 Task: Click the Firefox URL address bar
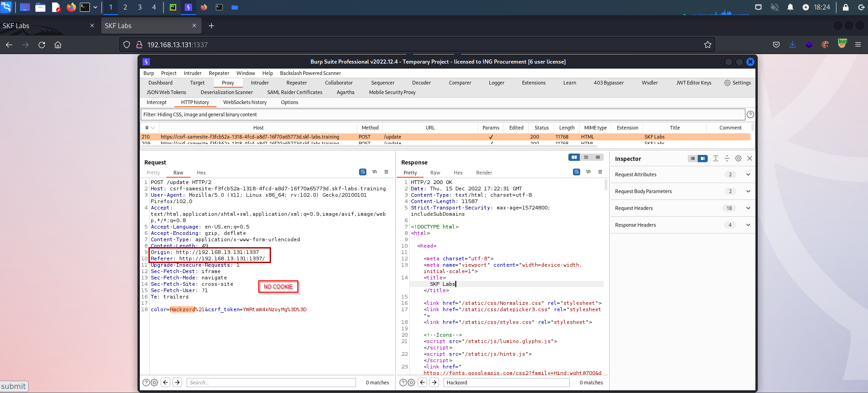point(418,45)
